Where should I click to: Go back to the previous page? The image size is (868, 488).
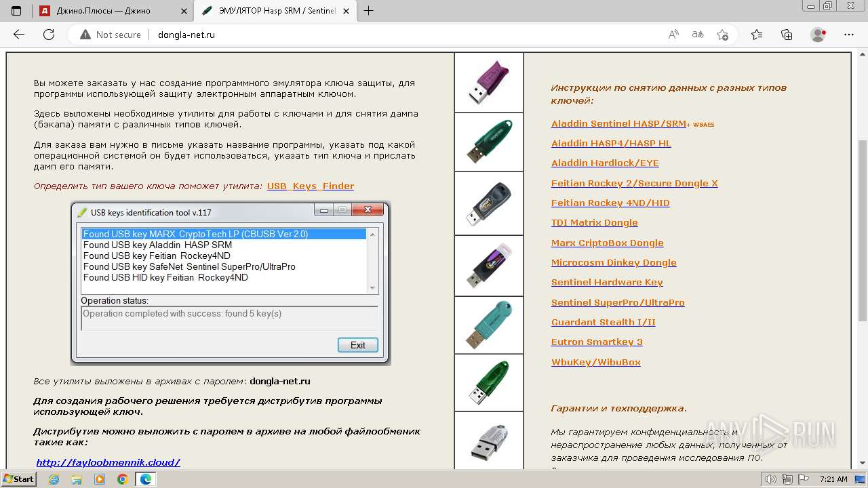tap(19, 35)
